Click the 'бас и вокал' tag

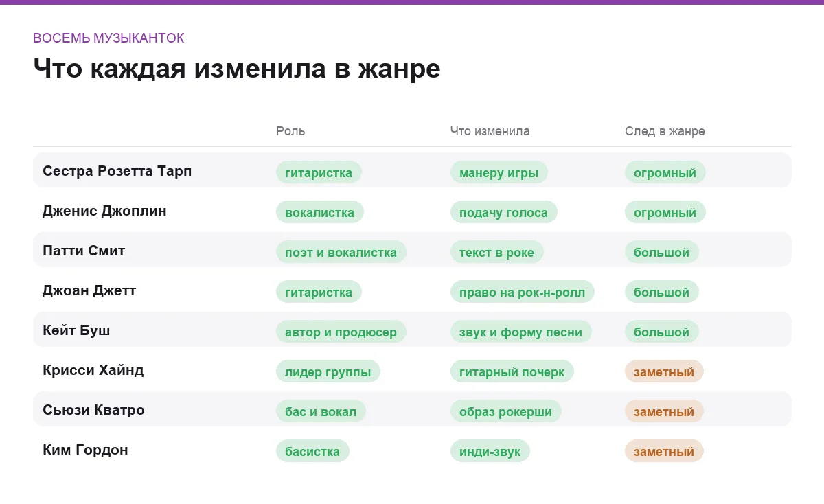point(321,411)
